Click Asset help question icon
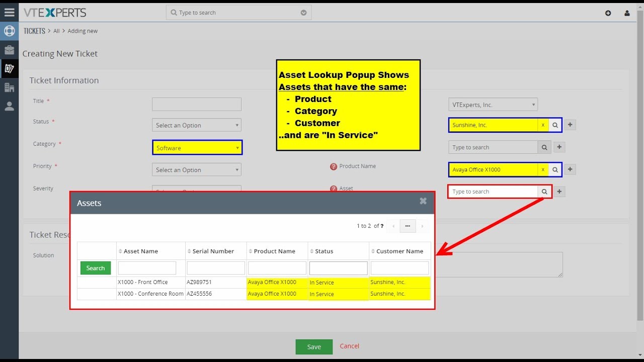The image size is (644, 362). (334, 189)
